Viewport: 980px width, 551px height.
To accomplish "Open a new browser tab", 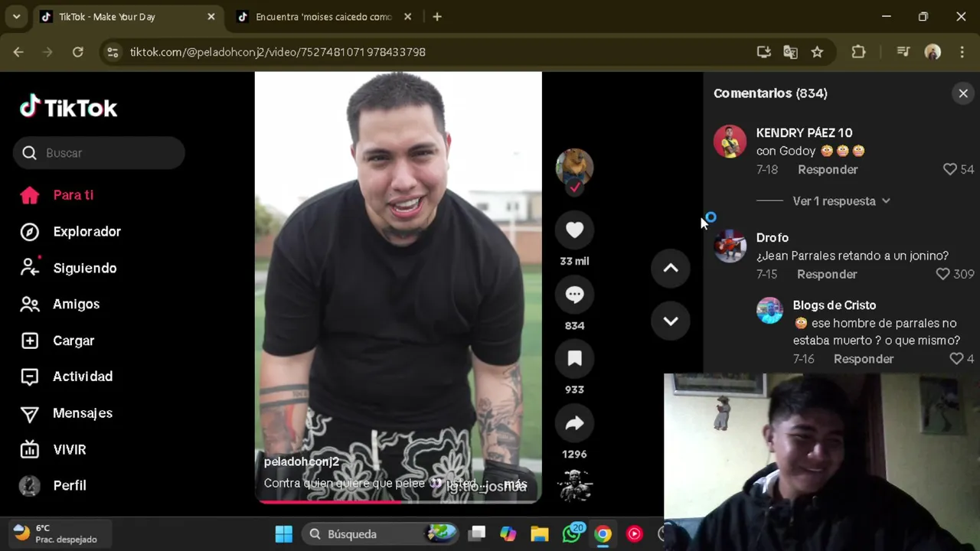I will tap(436, 17).
